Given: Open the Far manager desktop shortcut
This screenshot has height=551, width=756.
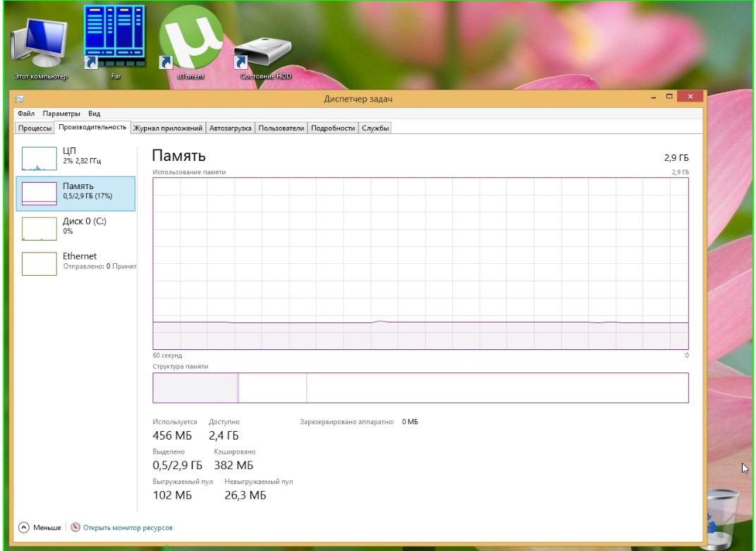Looking at the screenshot, I should pos(115,37).
